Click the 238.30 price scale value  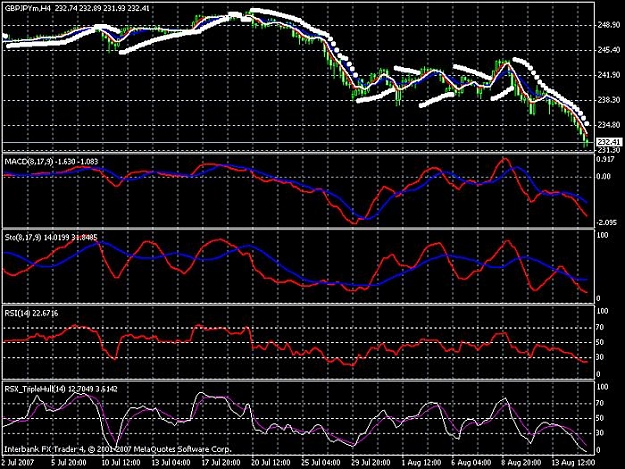click(x=609, y=100)
